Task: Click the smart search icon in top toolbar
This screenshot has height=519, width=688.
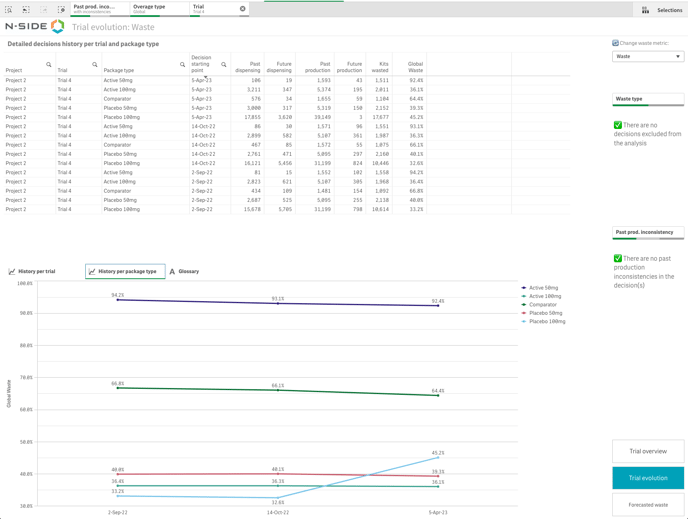Action: click(9, 9)
